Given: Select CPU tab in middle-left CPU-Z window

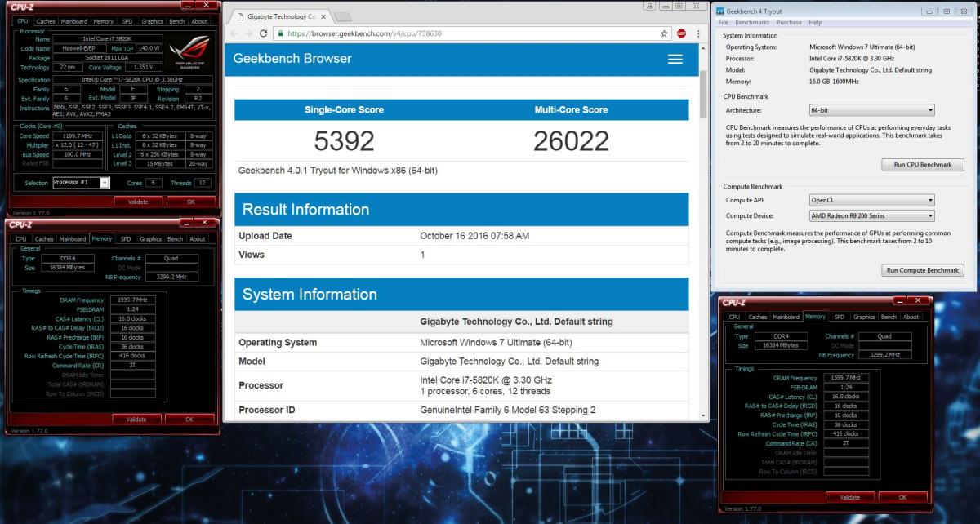Looking at the screenshot, I should (x=22, y=239).
